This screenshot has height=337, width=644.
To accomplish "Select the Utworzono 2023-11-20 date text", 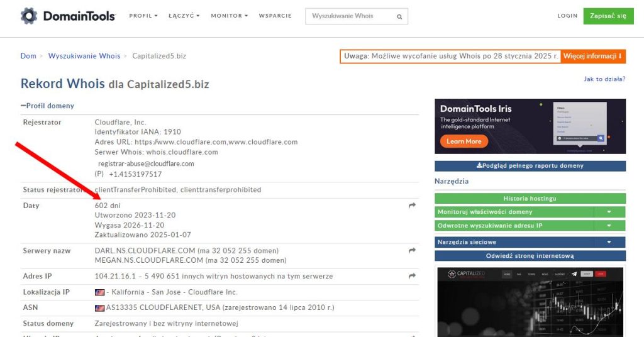I will click(135, 215).
